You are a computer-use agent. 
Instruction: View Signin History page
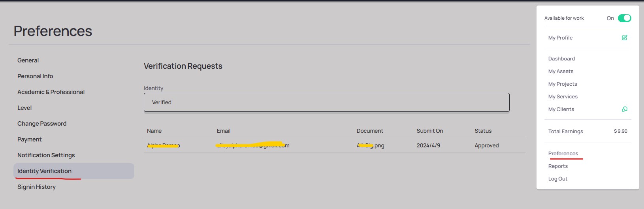pos(37,187)
